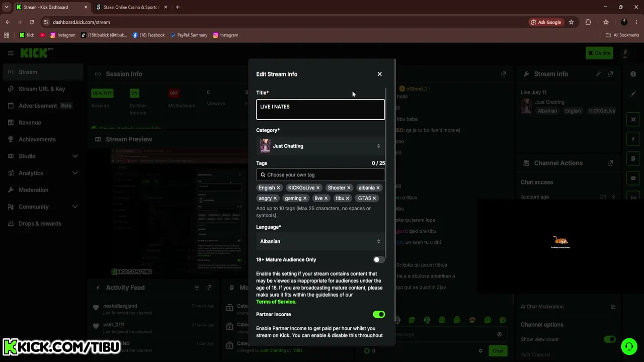The image size is (644, 362).
Task: Click neshatiargjend in the Activity Feed
Action: click(x=120, y=306)
